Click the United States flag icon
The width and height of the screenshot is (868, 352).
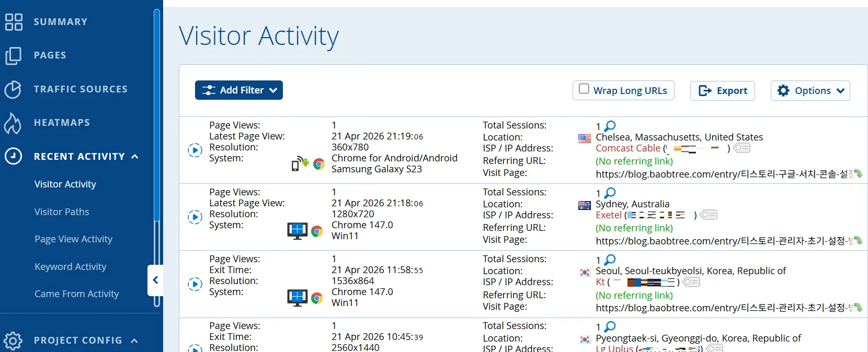tap(585, 138)
